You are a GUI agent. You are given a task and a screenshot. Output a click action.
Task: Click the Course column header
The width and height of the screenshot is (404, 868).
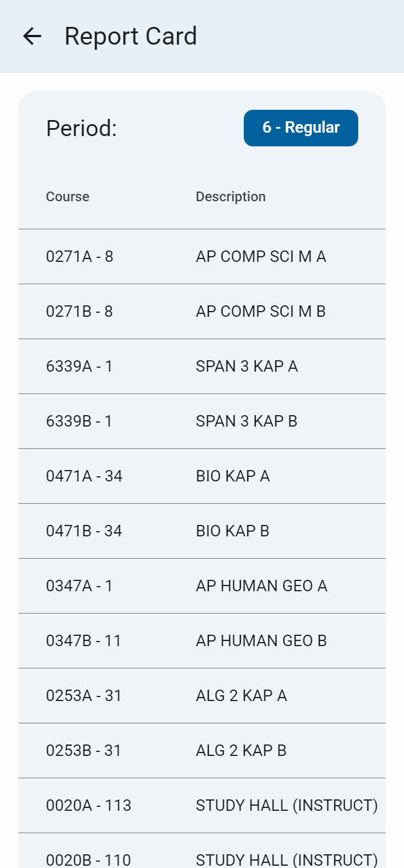pyautogui.click(x=68, y=197)
